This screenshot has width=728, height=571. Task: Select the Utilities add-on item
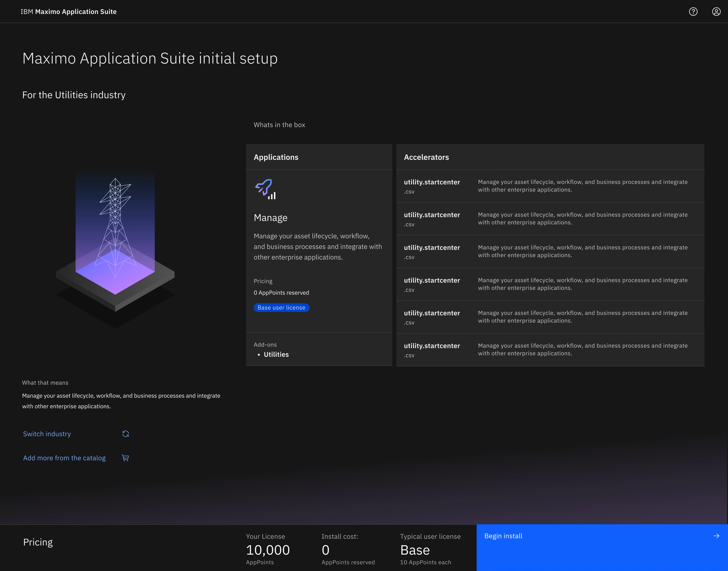pos(276,354)
